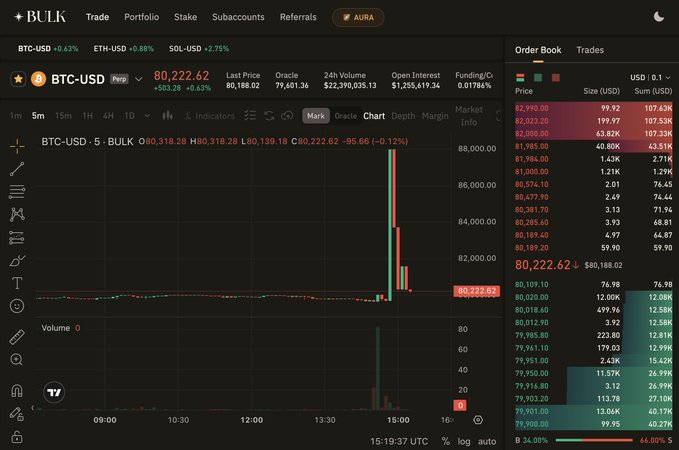Viewport: 679px width, 450px height.
Task: Select ETH-USD in the ticker bar
Action: [123, 49]
